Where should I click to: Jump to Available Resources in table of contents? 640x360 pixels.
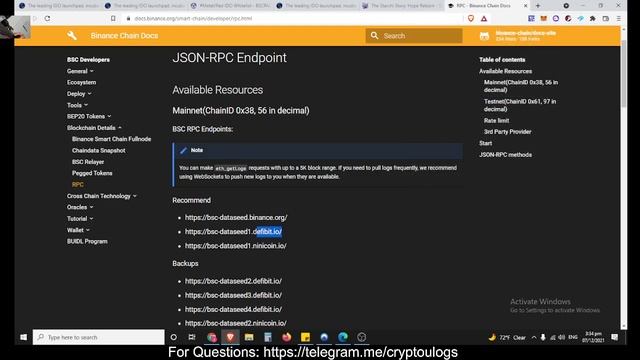point(505,71)
